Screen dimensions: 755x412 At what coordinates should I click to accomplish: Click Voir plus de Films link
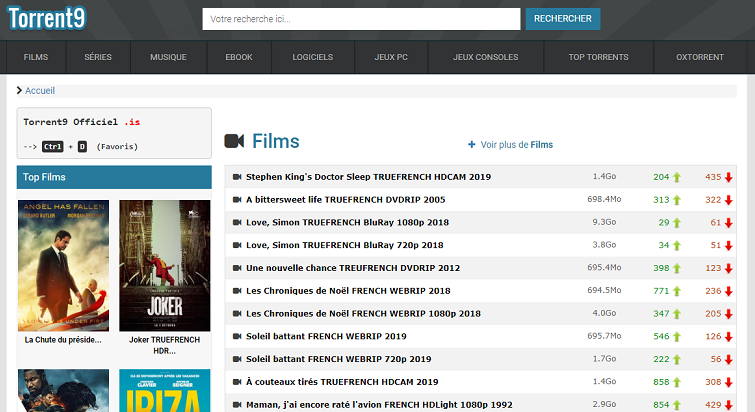coord(517,145)
